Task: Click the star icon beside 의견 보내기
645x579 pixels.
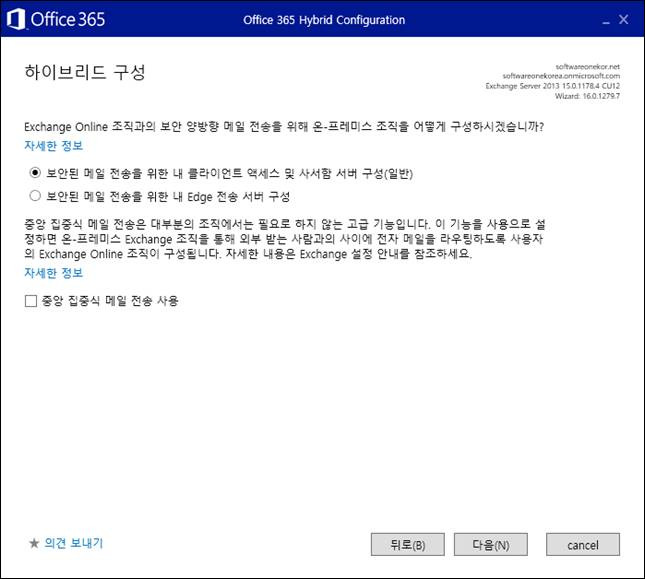Action: (x=34, y=543)
